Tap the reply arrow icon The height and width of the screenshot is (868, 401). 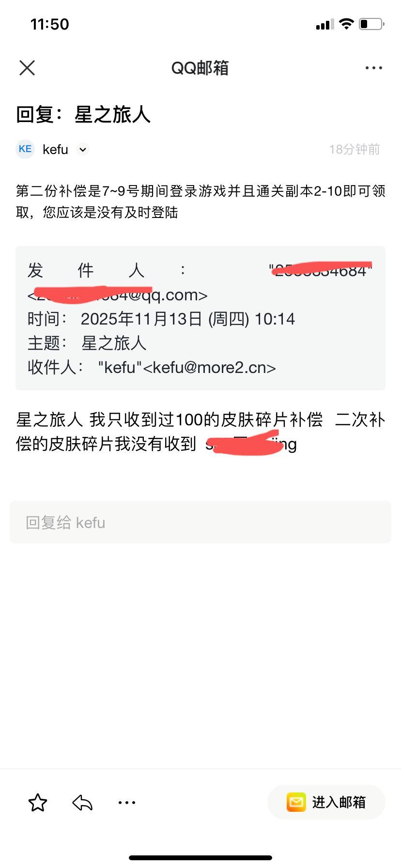[x=82, y=803]
